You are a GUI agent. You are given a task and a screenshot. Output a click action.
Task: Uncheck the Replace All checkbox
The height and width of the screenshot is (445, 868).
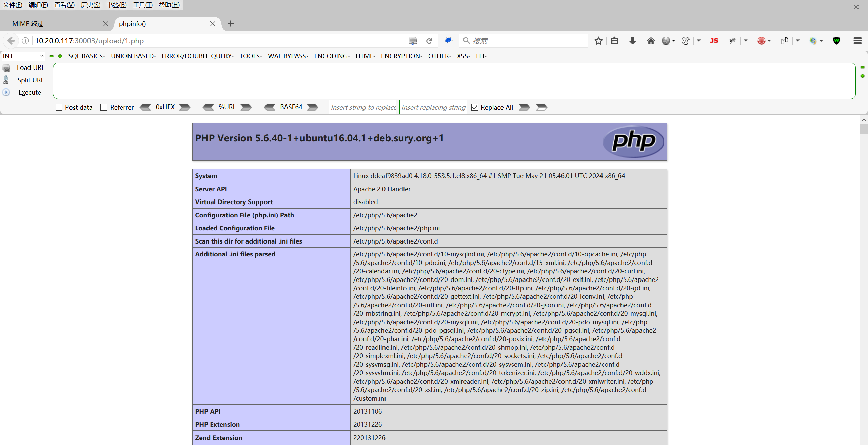click(x=475, y=107)
